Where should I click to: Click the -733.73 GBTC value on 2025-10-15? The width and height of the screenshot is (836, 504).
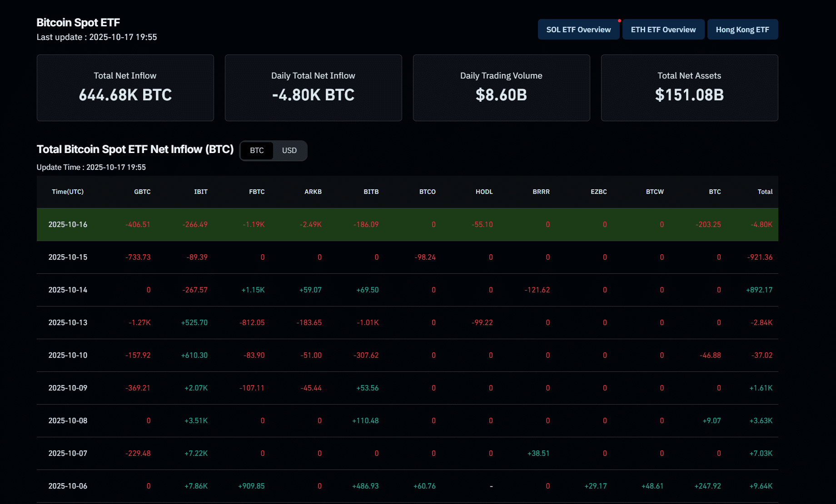point(138,257)
